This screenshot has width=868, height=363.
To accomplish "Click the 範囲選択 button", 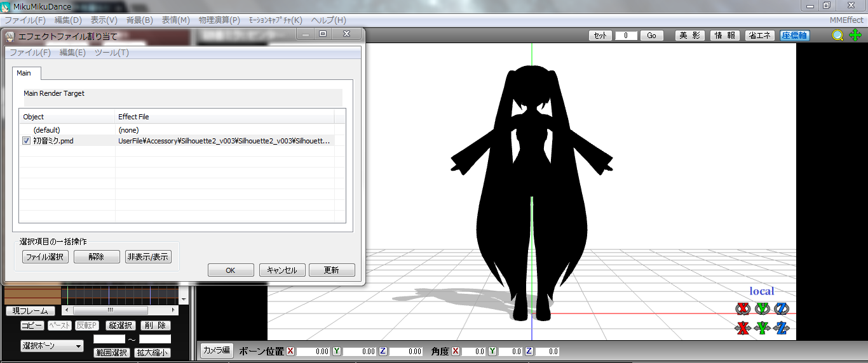I will (112, 353).
